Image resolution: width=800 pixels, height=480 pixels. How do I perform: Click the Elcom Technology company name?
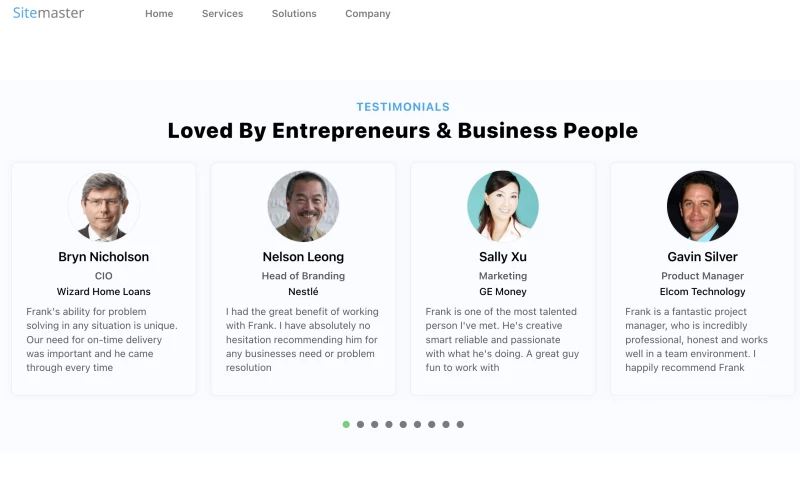[x=702, y=292]
